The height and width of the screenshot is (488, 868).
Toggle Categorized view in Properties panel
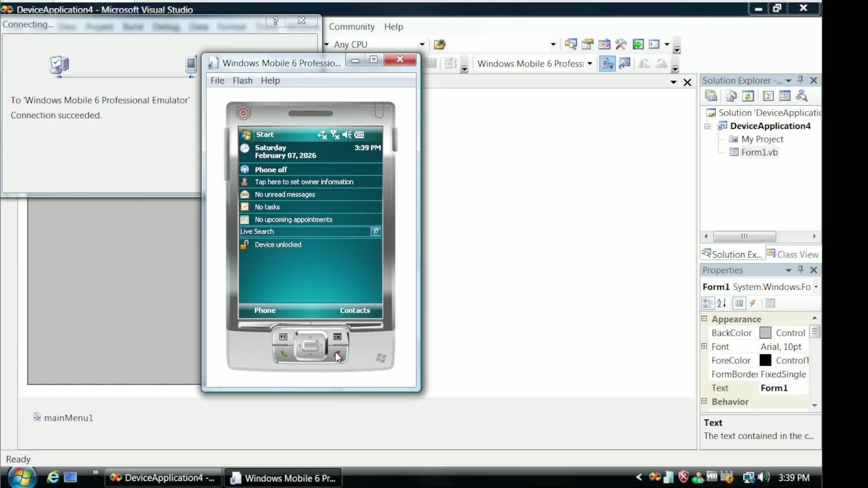[x=708, y=303]
